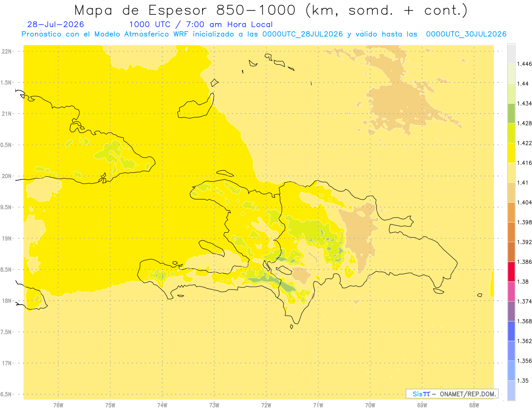Screen dimensions: 532x411
Task: Pick the green legend swatch between 1.428 and 1.434
Action: click(511, 113)
